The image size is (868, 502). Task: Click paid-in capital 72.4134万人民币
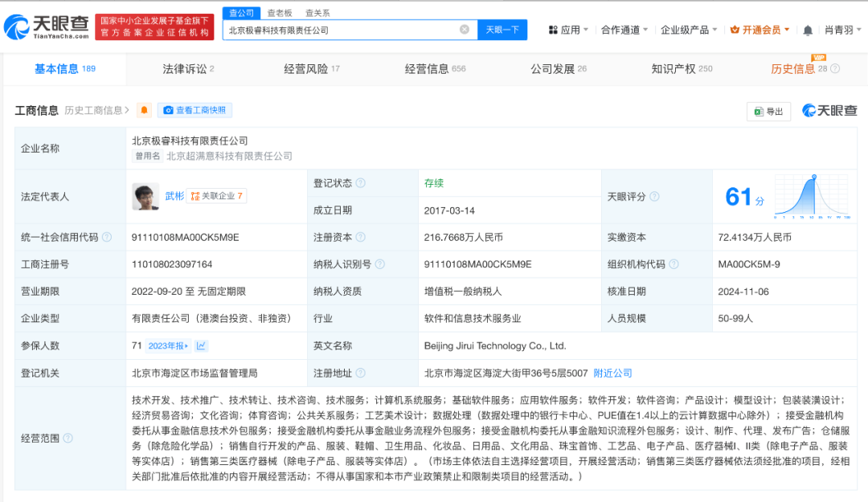tap(755, 237)
